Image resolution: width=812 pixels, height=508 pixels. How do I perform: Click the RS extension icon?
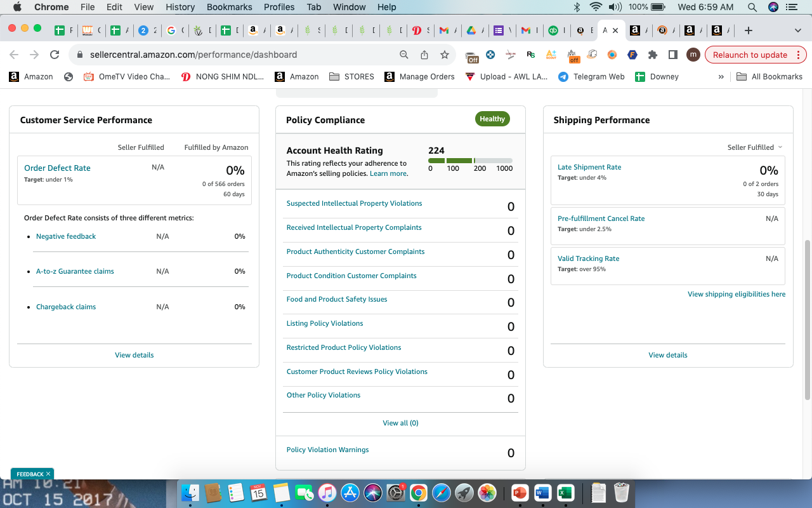click(x=531, y=55)
